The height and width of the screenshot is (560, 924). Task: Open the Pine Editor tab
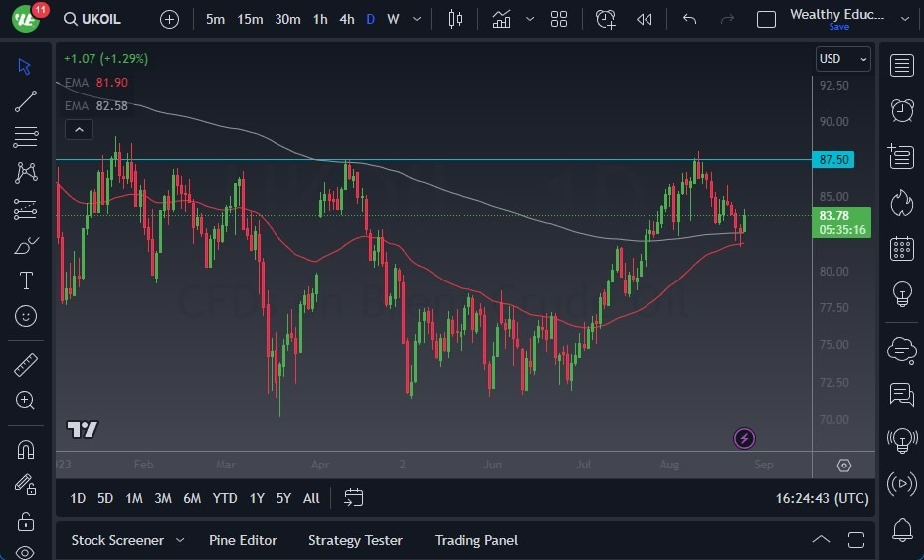point(243,540)
